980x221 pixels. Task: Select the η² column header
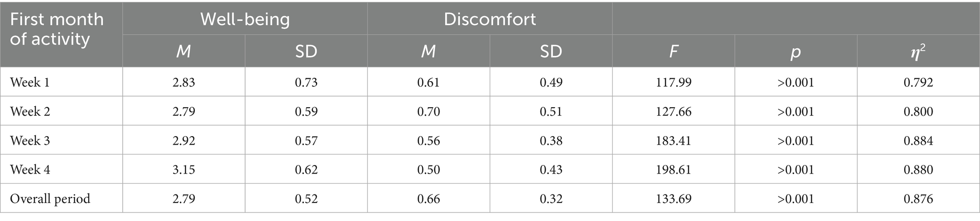(918, 51)
